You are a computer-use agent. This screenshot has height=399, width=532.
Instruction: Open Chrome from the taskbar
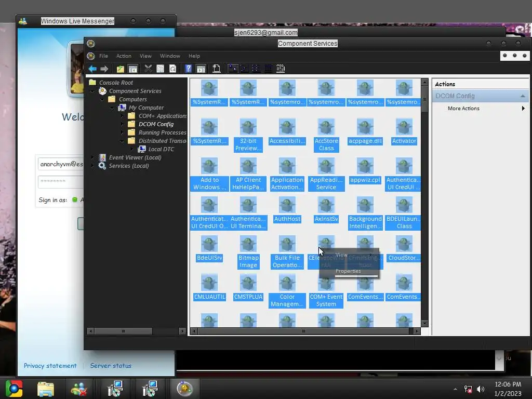(14, 389)
